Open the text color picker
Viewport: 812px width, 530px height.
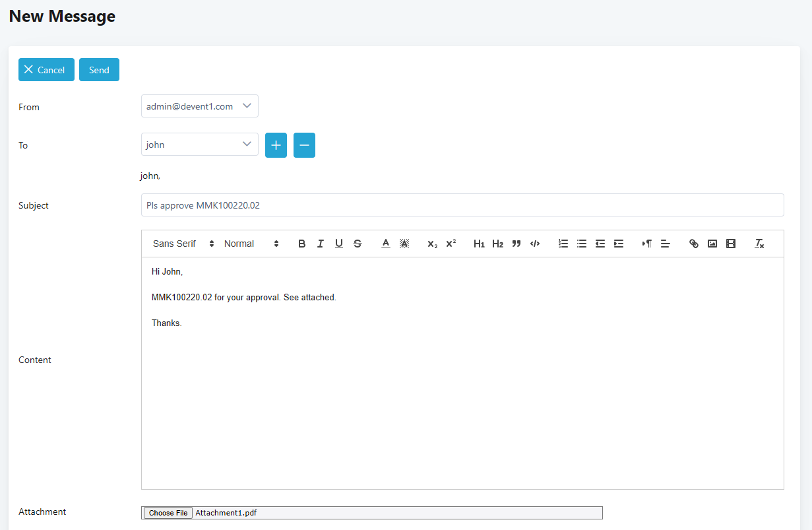click(x=386, y=244)
